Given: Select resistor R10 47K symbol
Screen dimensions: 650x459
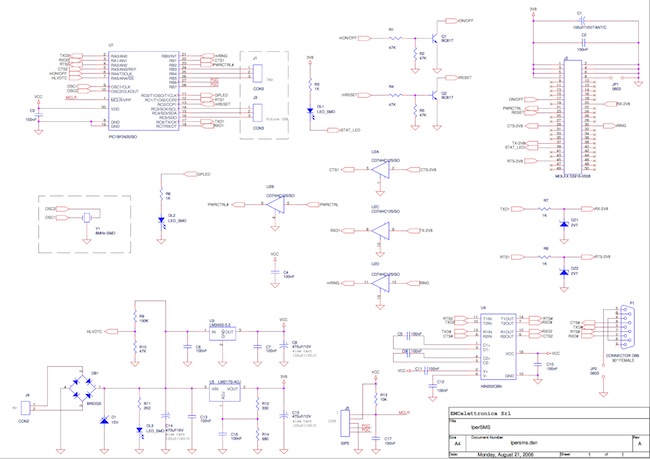Looking at the screenshot, I should (x=135, y=348).
